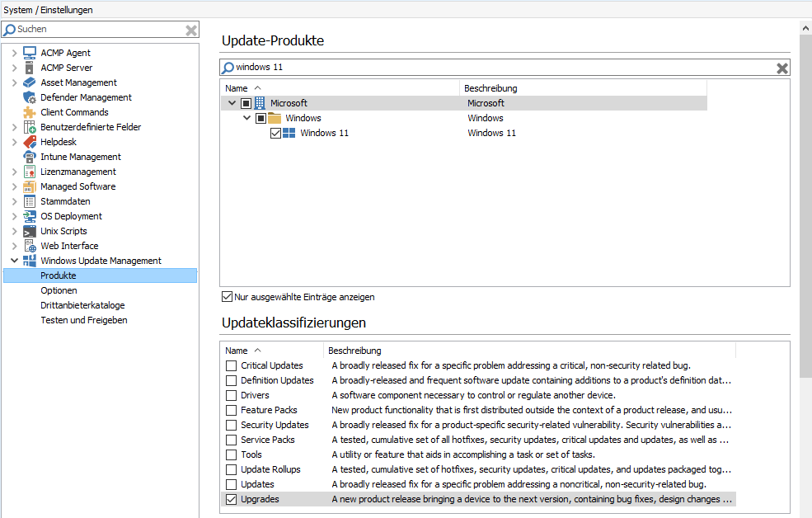Open the Web Interface icon

pos(30,245)
